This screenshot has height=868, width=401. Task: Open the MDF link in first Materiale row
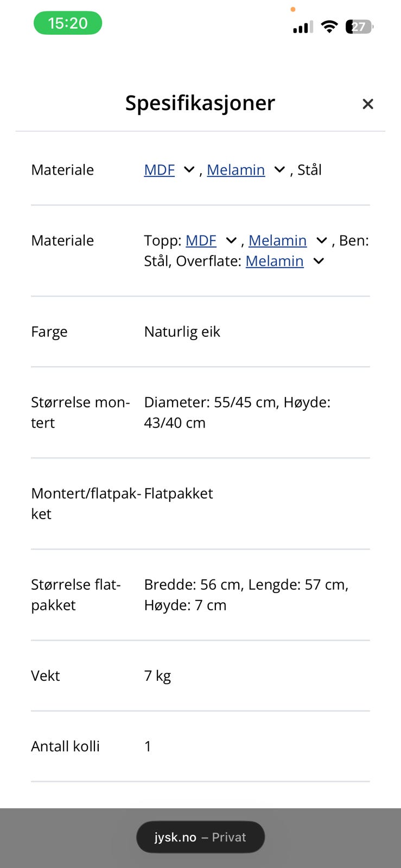click(x=159, y=170)
